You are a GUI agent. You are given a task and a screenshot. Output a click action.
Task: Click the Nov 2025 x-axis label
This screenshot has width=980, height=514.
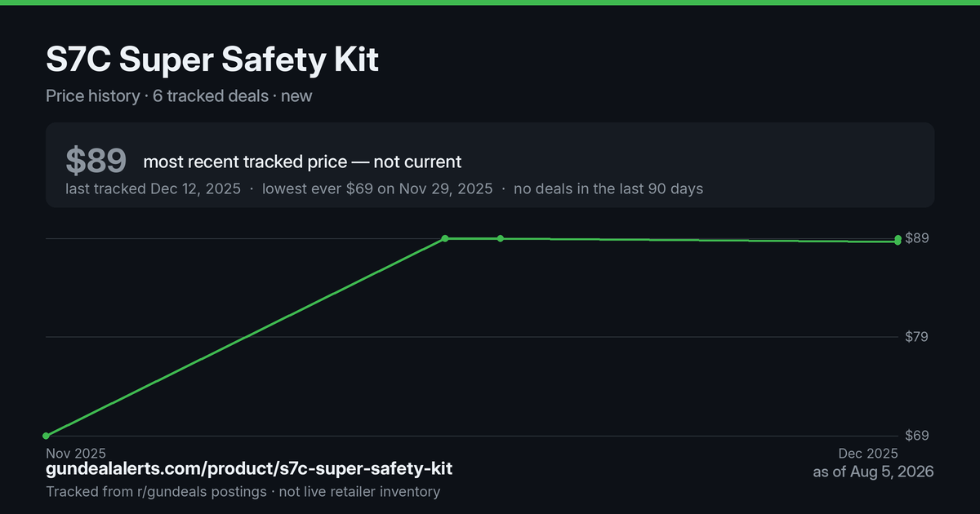pyautogui.click(x=76, y=453)
